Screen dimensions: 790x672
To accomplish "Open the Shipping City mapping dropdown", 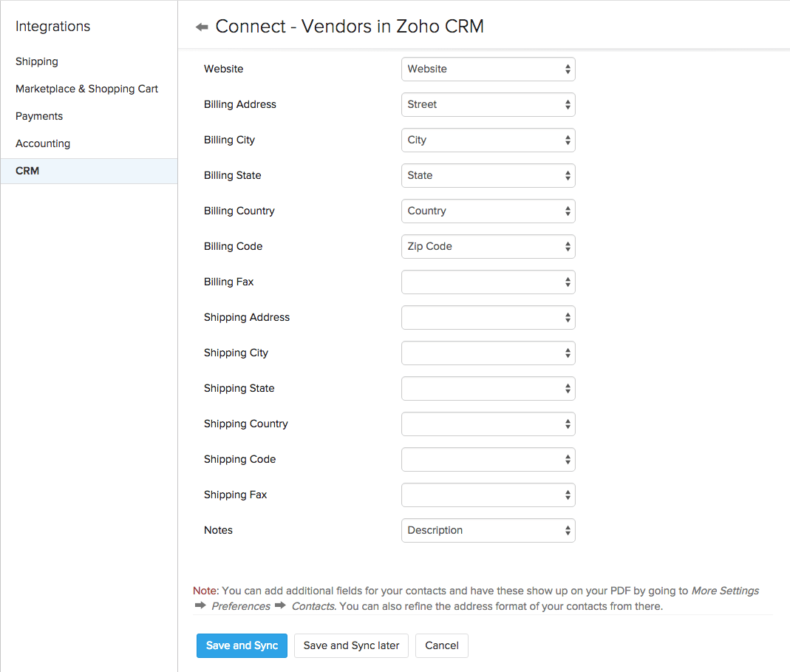I will (488, 353).
